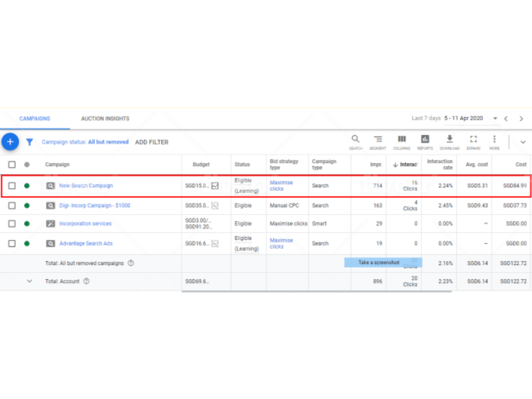This screenshot has width=532, height=399.
Task: Tick checkbox for Advantage Search Ads
Action: click(12, 244)
